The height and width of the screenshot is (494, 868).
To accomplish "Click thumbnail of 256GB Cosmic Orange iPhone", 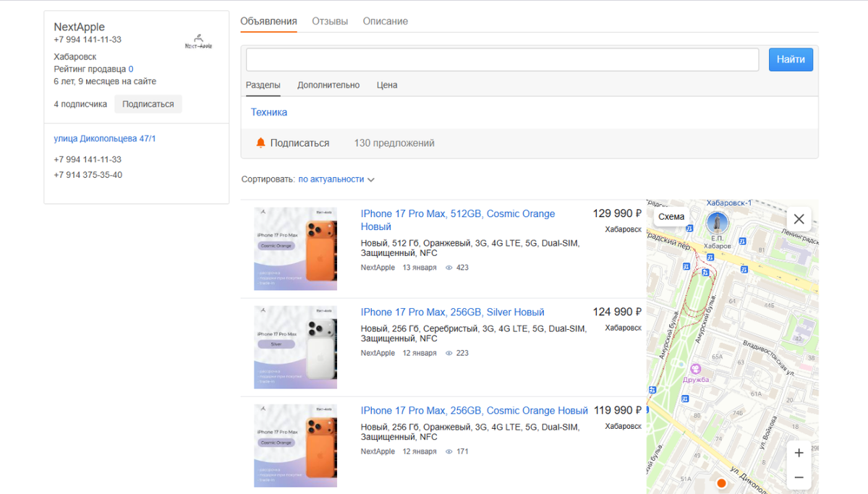I will [x=295, y=446].
